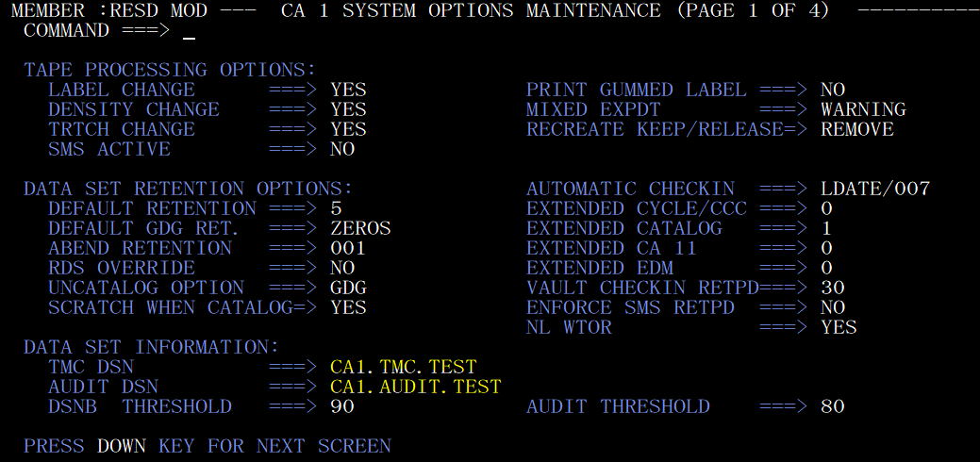Viewport: 980px width, 462px height.
Task: Click VAULT CHECKIN RETPD value 30
Action: click(x=833, y=289)
